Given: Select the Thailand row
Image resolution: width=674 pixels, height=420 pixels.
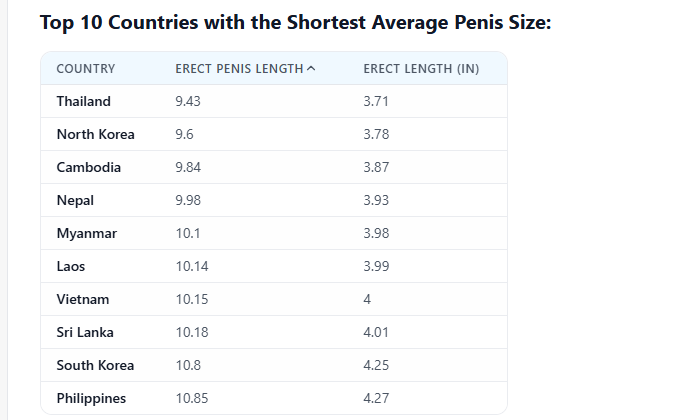Looking at the screenshot, I should [84, 101].
